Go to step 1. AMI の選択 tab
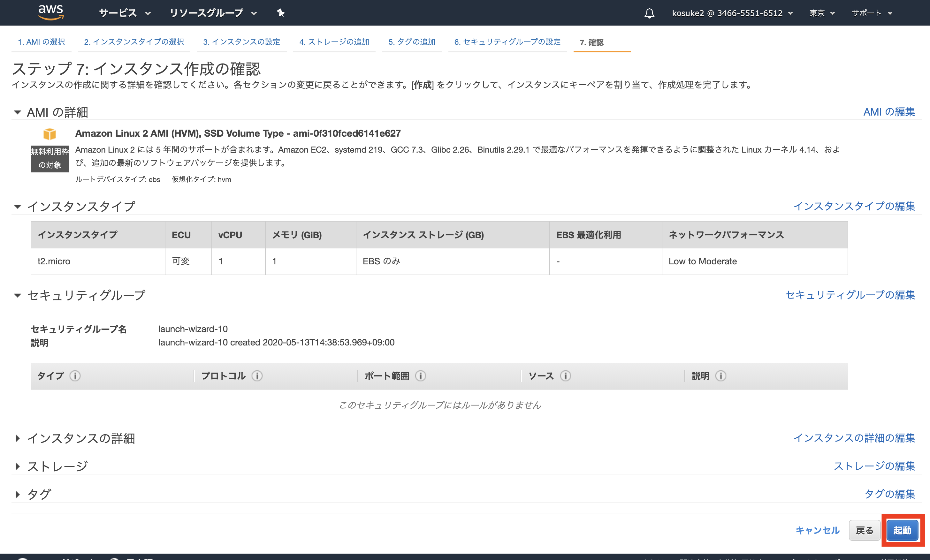 pyautogui.click(x=42, y=42)
